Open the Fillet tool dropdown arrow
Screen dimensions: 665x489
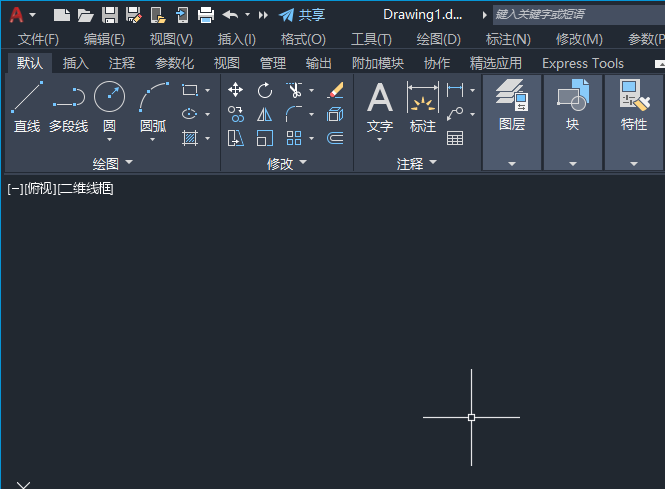pos(312,115)
